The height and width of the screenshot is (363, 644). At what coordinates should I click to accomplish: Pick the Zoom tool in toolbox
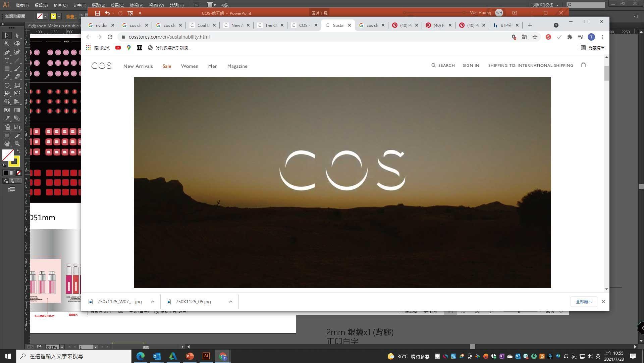pyautogui.click(x=17, y=144)
